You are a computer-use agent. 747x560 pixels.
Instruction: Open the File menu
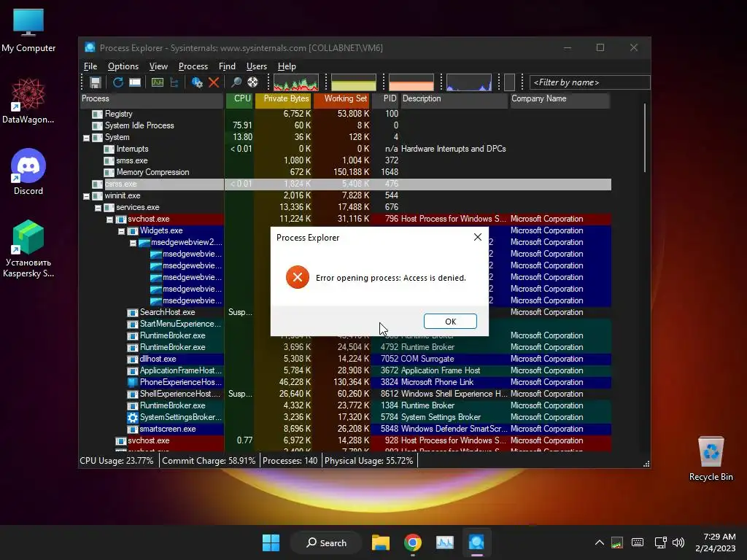(90, 66)
